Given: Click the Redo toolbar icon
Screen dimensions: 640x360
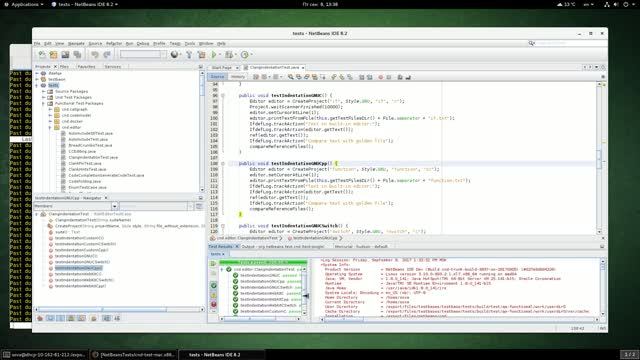Looking at the screenshot, I should pyautogui.click(x=107, y=54).
